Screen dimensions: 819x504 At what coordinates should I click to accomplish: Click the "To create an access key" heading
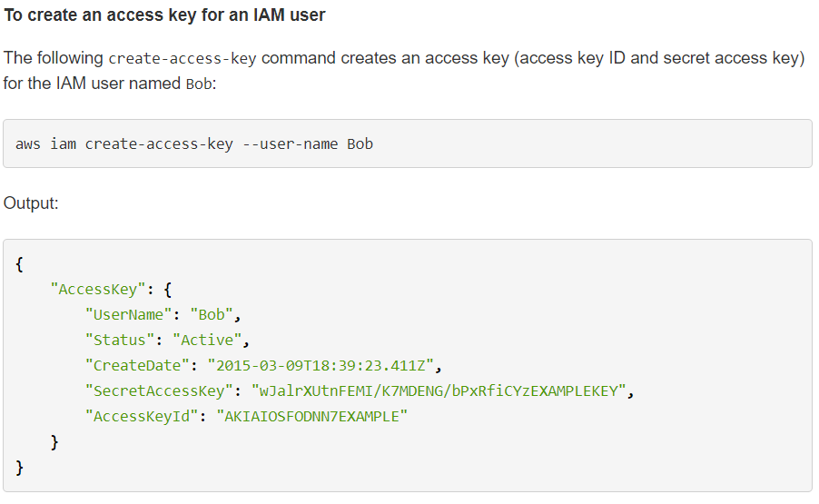pyautogui.click(x=164, y=15)
